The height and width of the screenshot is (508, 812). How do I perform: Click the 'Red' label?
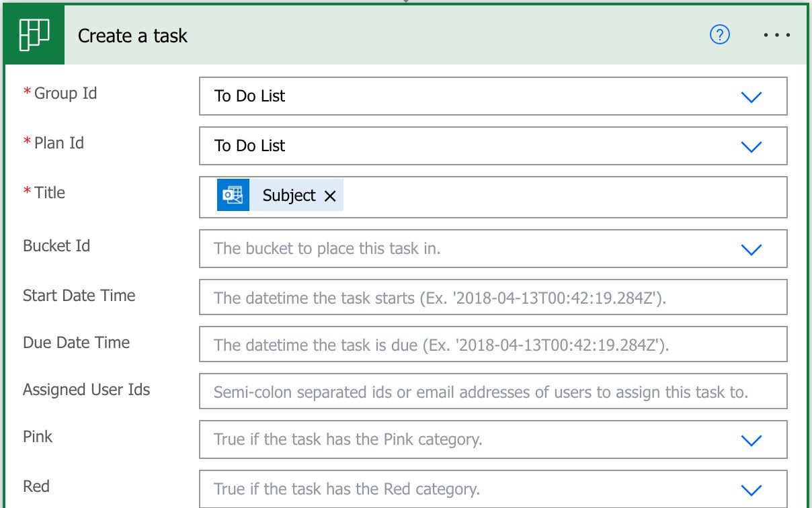point(36,486)
